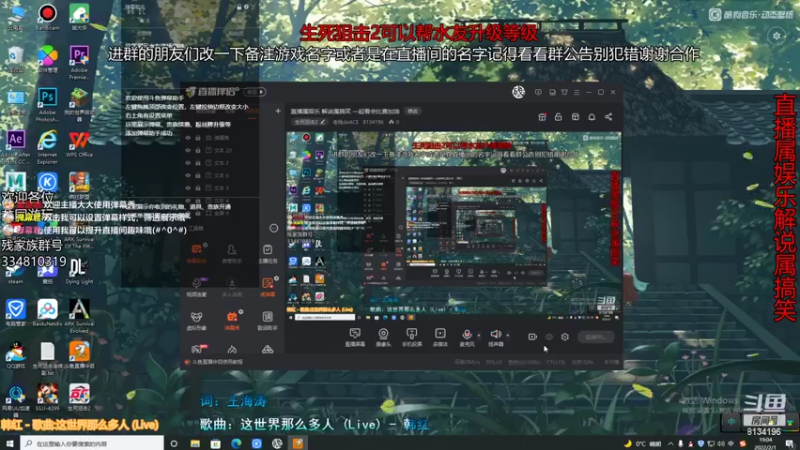Open the Adobe Photoshop desktop shortcut

(47, 104)
